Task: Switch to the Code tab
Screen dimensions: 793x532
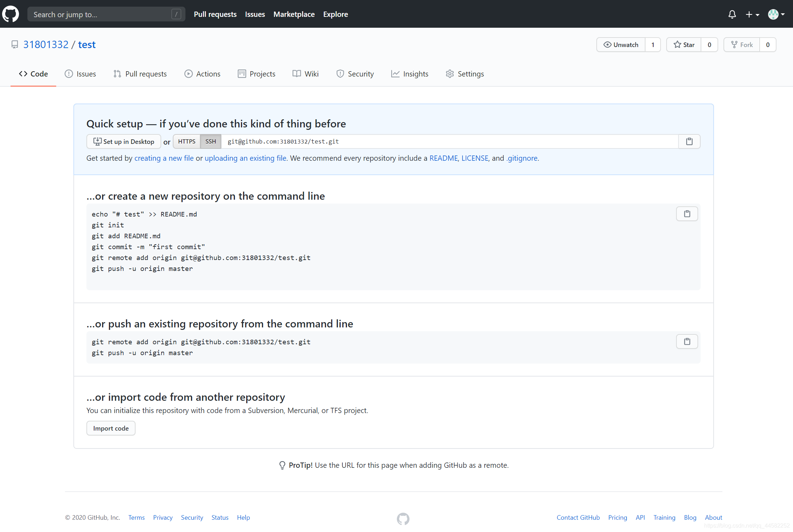Action: pos(33,74)
